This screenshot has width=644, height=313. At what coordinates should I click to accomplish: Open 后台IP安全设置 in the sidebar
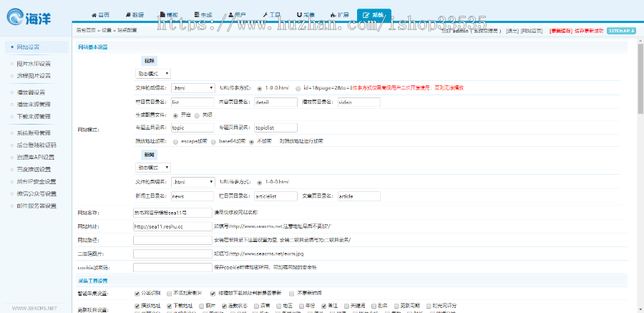(36, 181)
